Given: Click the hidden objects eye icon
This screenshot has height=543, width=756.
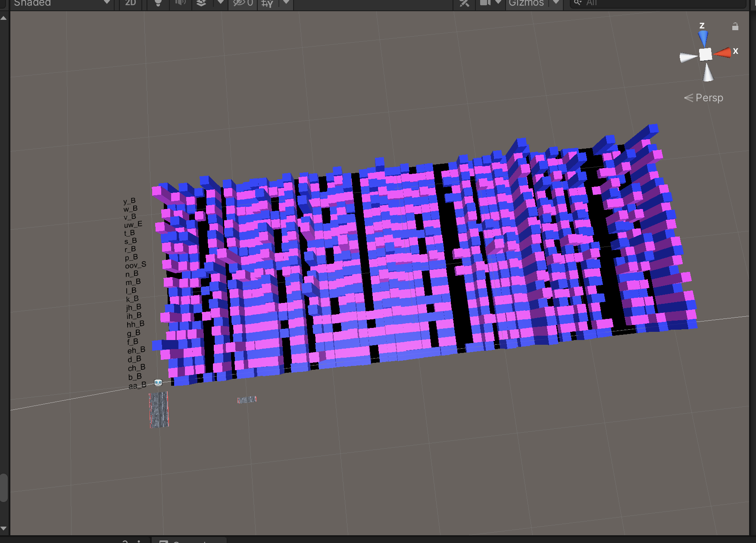Looking at the screenshot, I should [242, 3].
